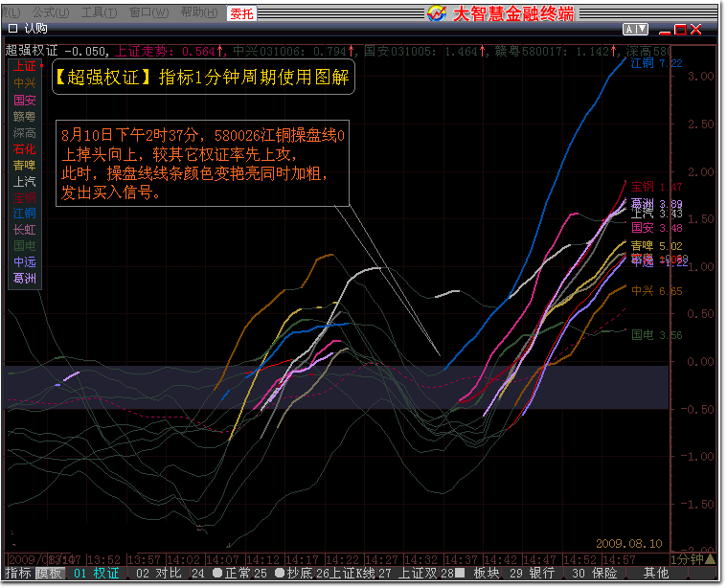Select the 其他 template tab
727x588 pixels.
coord(656,574)
